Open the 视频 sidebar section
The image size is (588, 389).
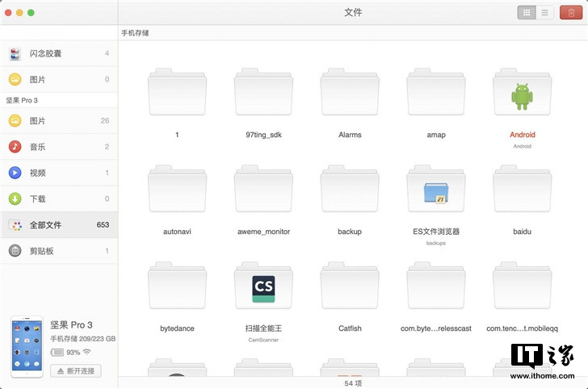click(59, 173)
